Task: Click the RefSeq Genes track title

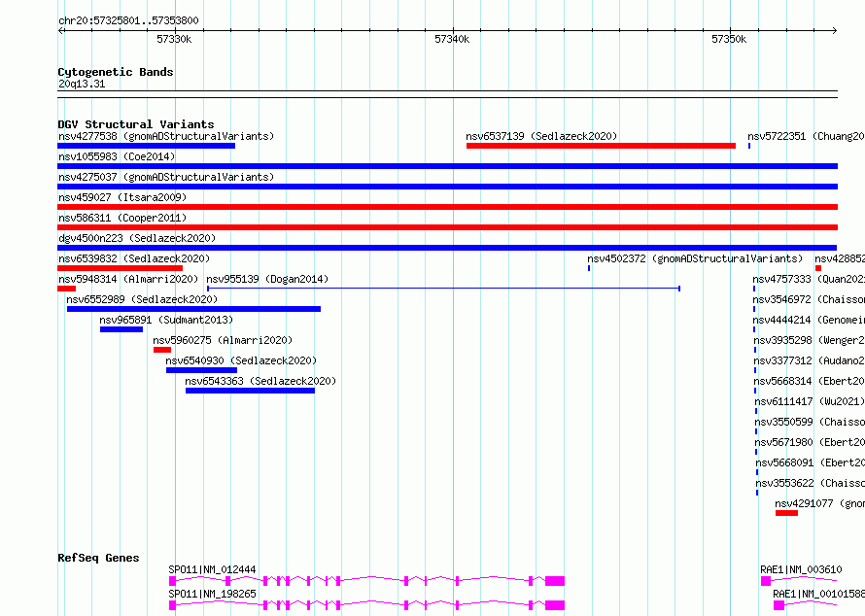Action: [98, 558]
